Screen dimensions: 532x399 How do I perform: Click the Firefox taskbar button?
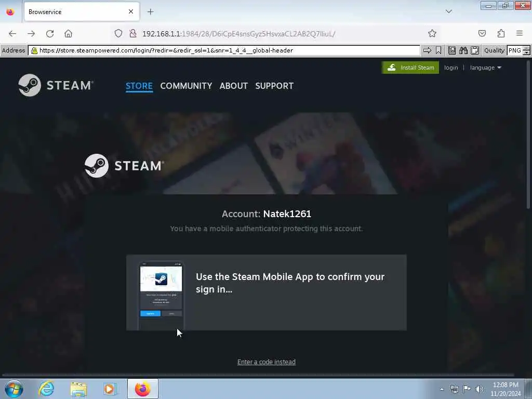click(x=143, y=389)
